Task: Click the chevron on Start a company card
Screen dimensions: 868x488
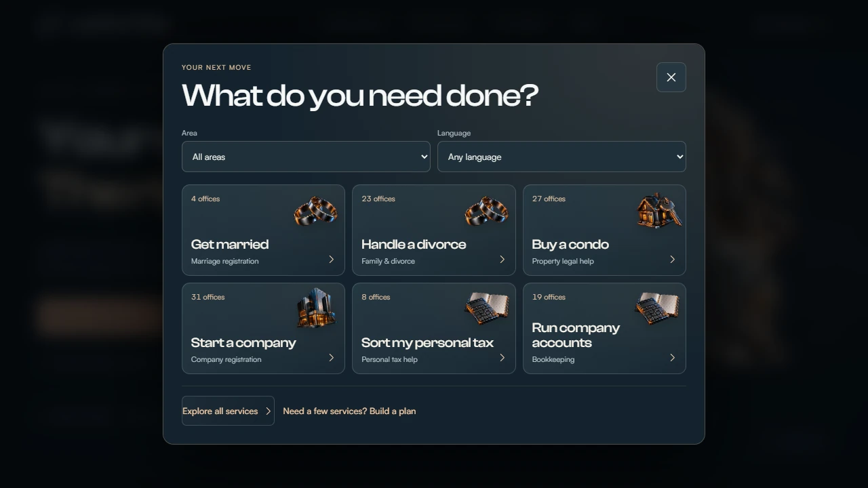Action: coord(332,358)
